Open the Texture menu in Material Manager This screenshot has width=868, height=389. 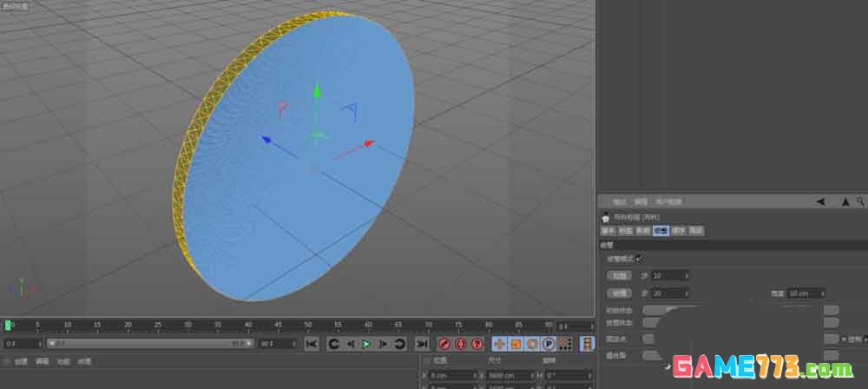click(x=84, y=361)
